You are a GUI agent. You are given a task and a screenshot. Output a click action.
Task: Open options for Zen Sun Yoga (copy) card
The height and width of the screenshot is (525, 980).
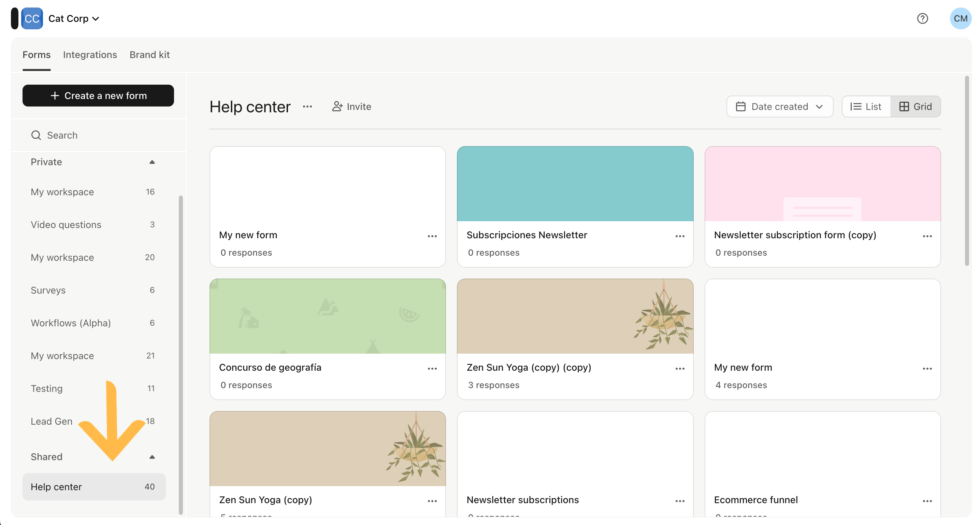click(432, 501)
